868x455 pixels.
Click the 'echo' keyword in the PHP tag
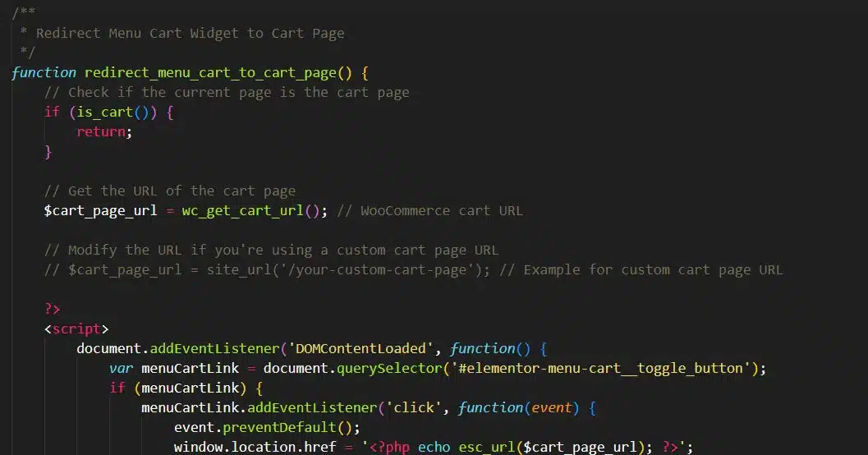[x=434, y=448]
